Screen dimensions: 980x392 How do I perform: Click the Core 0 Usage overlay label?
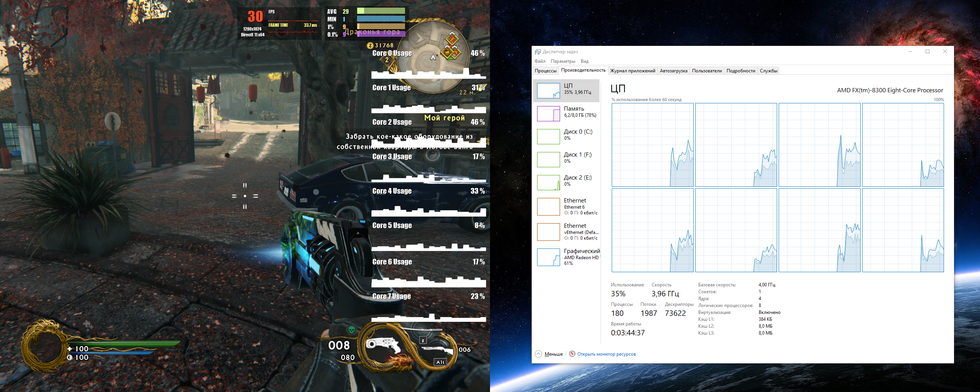tap(392, 53)
